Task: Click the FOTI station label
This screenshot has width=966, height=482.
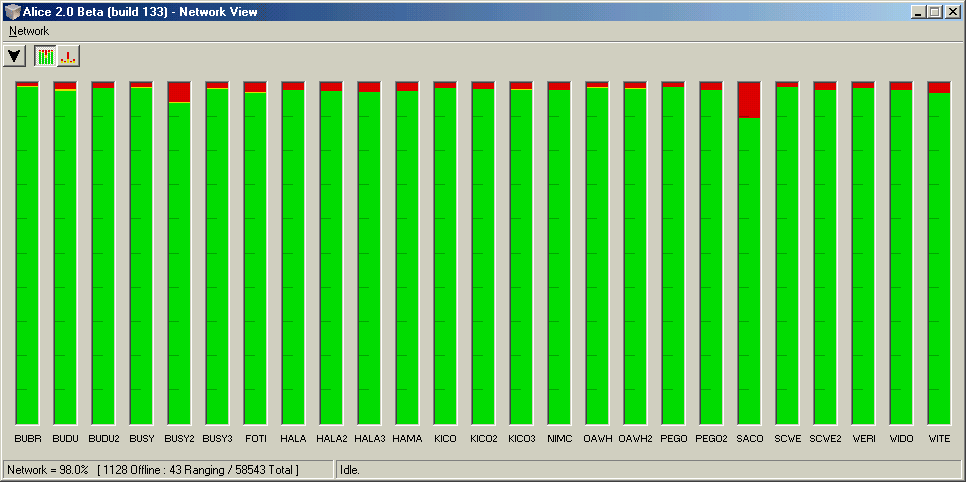Action: tap(255, 439)
